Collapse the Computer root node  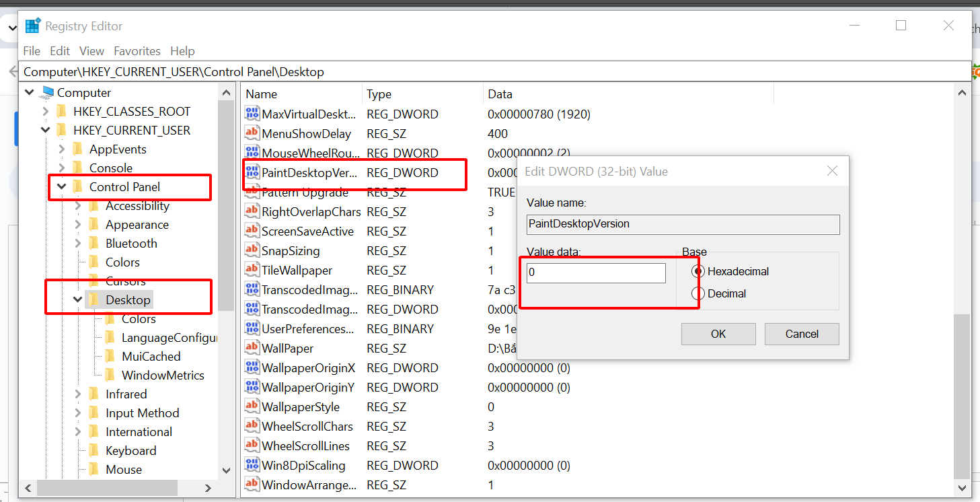pyautogui.click(x=29, y=93)
